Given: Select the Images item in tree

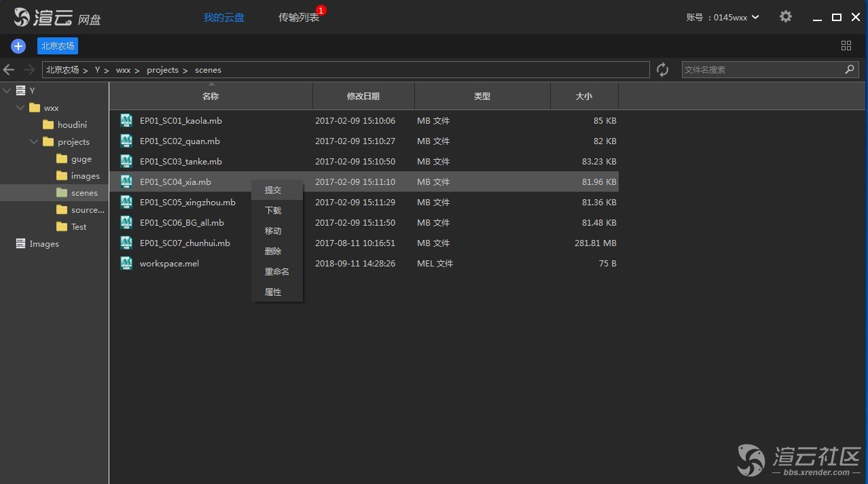Looking at the screenshot, I should tap(44, 244).
